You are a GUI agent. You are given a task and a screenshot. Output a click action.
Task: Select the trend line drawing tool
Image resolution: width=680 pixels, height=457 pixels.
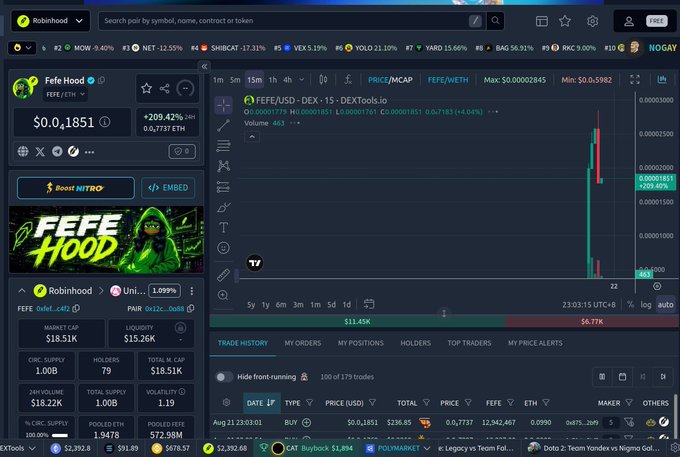(x=223, y=126)
